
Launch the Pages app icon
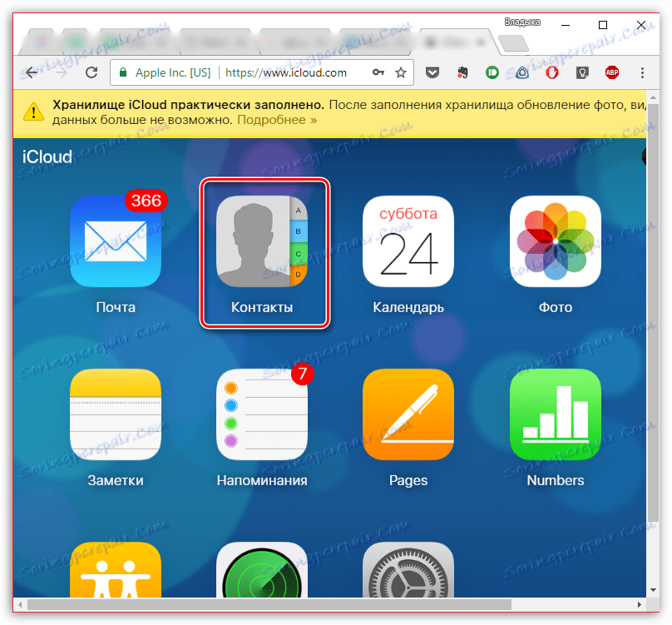408,414
